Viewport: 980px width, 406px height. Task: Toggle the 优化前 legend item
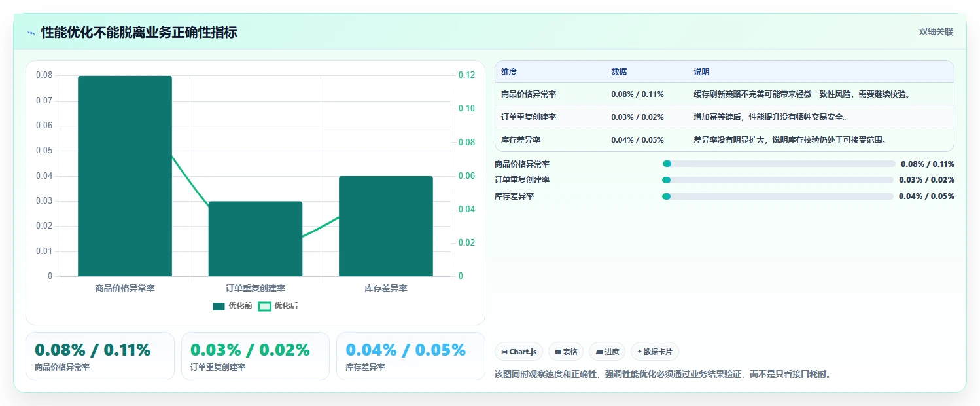click(x=233, y=306)
